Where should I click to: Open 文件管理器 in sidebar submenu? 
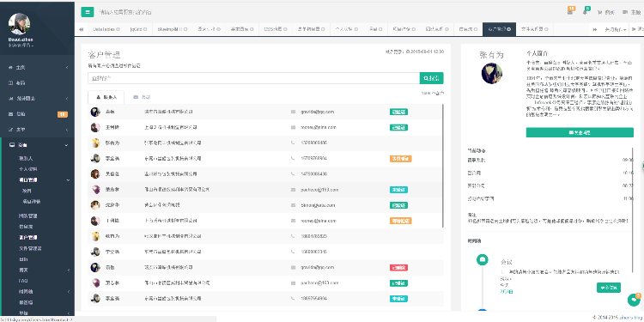pos(29,248)
